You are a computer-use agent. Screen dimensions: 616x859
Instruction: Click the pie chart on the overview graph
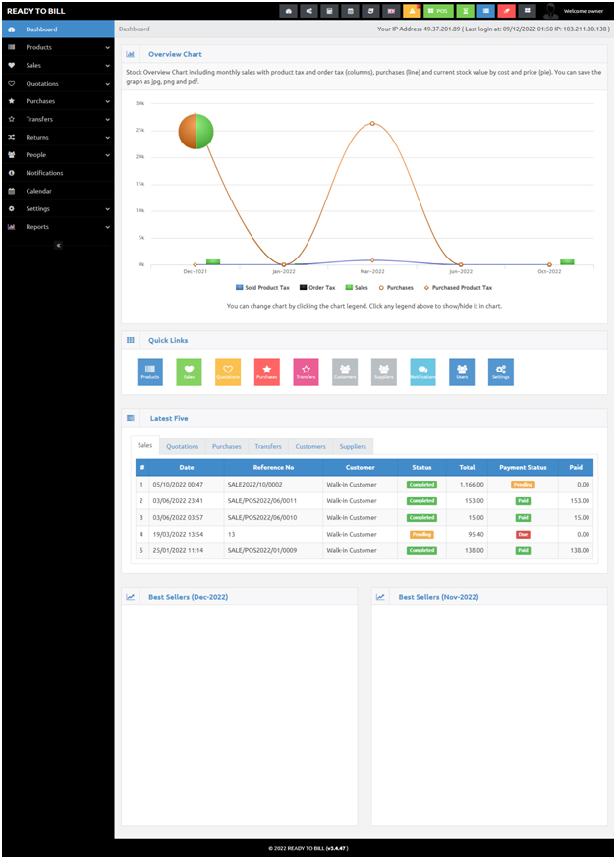pos(196,132)
